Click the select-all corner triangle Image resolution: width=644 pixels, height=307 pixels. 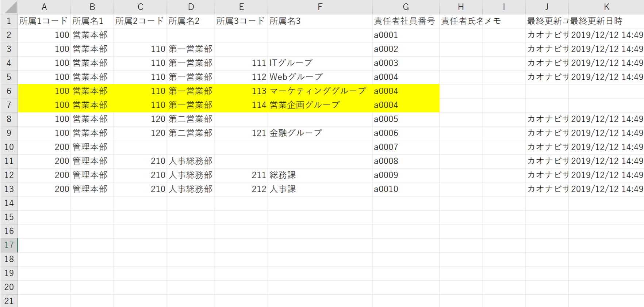click(9, 7)
